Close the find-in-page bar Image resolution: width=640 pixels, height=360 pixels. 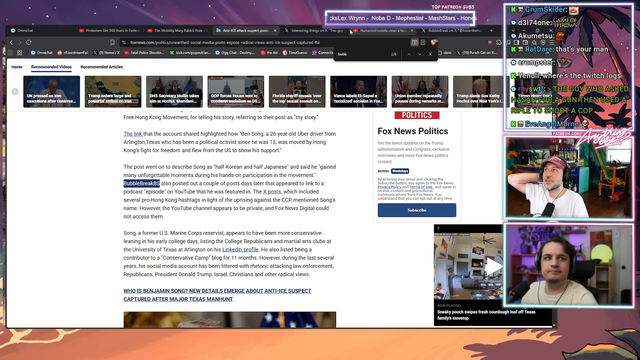(x=430, y=54)
